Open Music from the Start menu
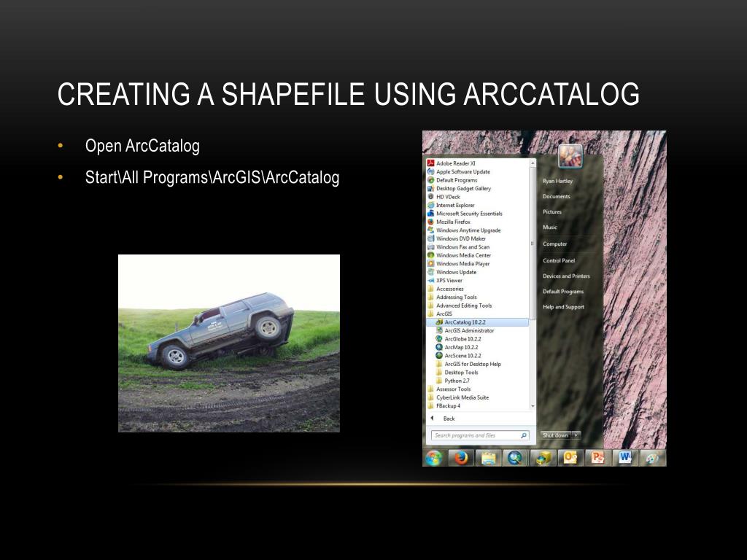 click(x=550, y=227)
